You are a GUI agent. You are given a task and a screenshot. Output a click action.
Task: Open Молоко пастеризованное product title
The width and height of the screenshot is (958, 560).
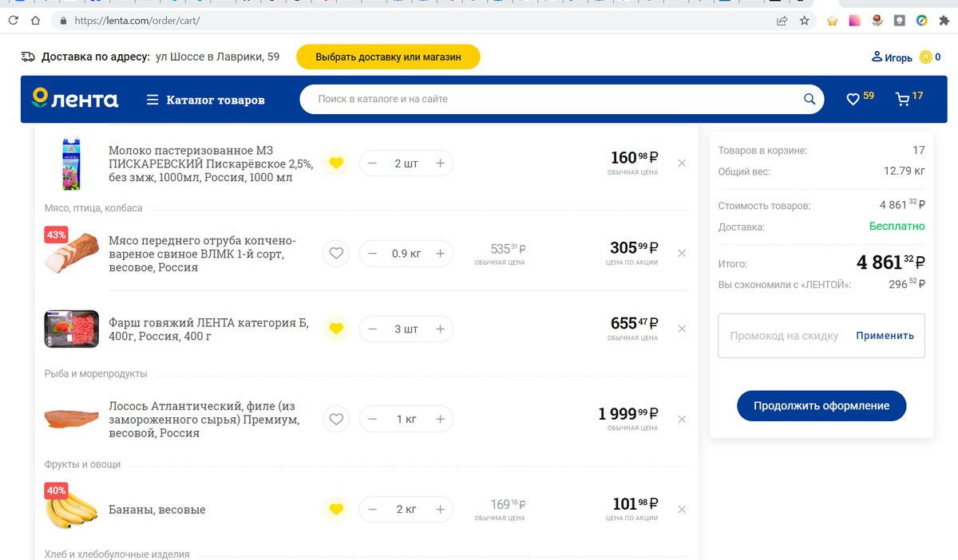point(211,164)
